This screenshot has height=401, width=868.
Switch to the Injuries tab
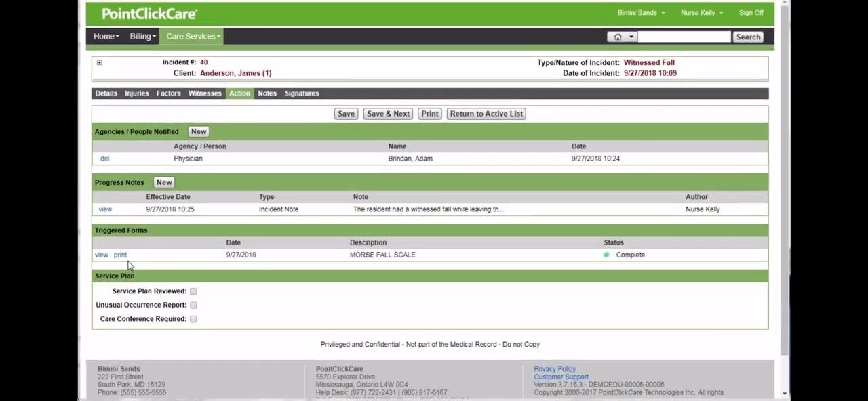coord(136,93)
